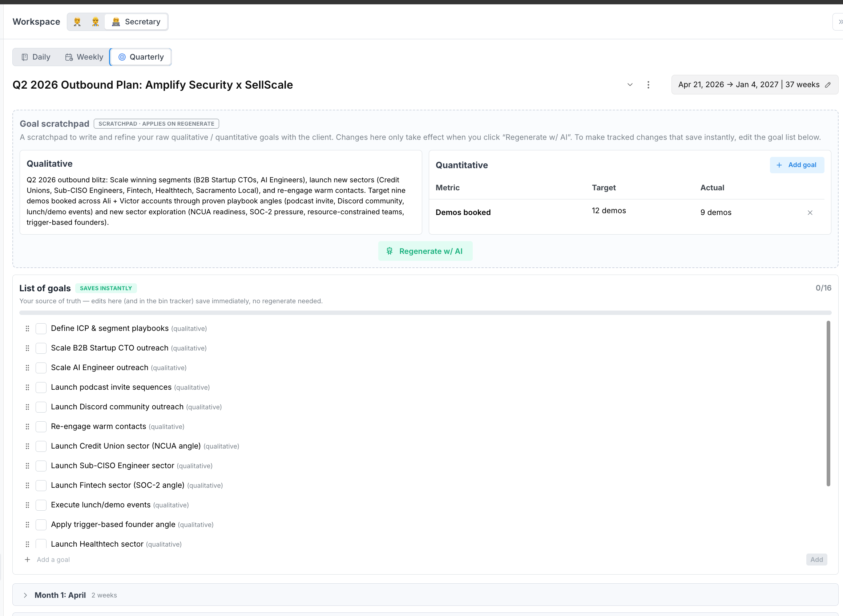
Task: Grab drag handle for Scale AI Engineer goal
Action: pyautogui.click(x=27, y=368)
